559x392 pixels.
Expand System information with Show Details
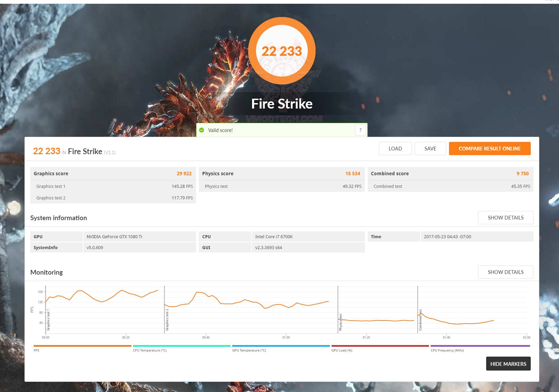pos(505,217)
